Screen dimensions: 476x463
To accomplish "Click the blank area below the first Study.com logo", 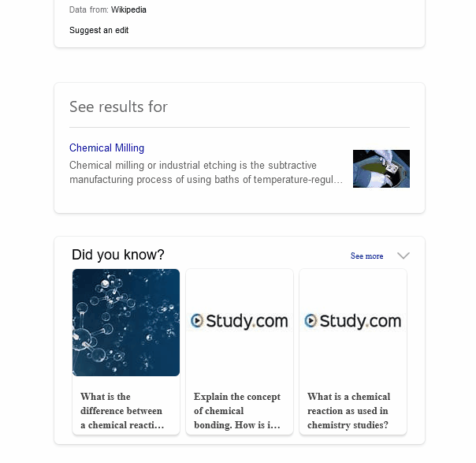I will click(239, 359).
